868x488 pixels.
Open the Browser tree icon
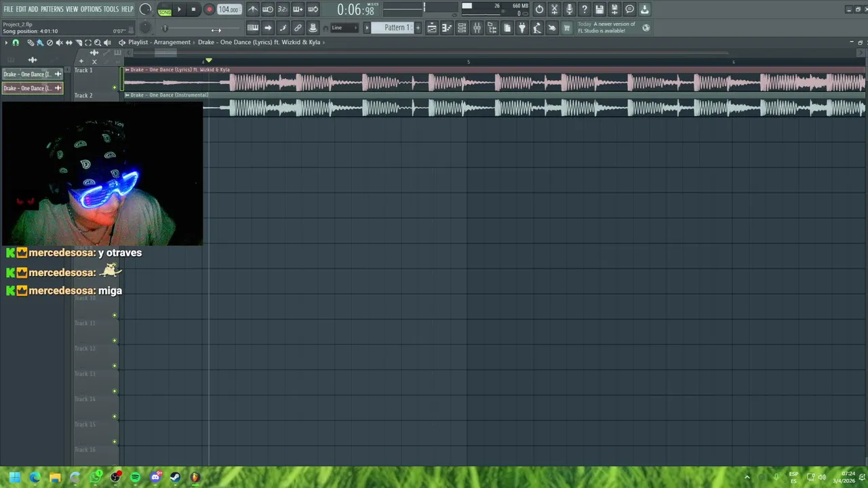tap(492, 28)
